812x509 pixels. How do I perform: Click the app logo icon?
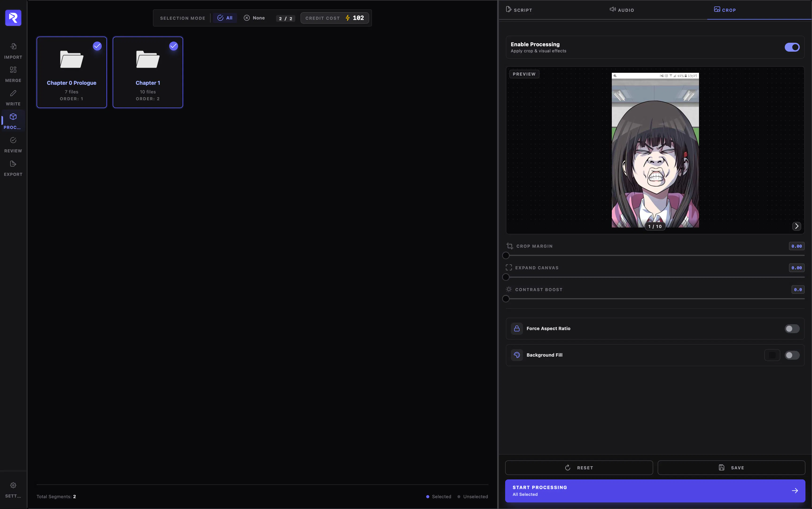point(13,18)
